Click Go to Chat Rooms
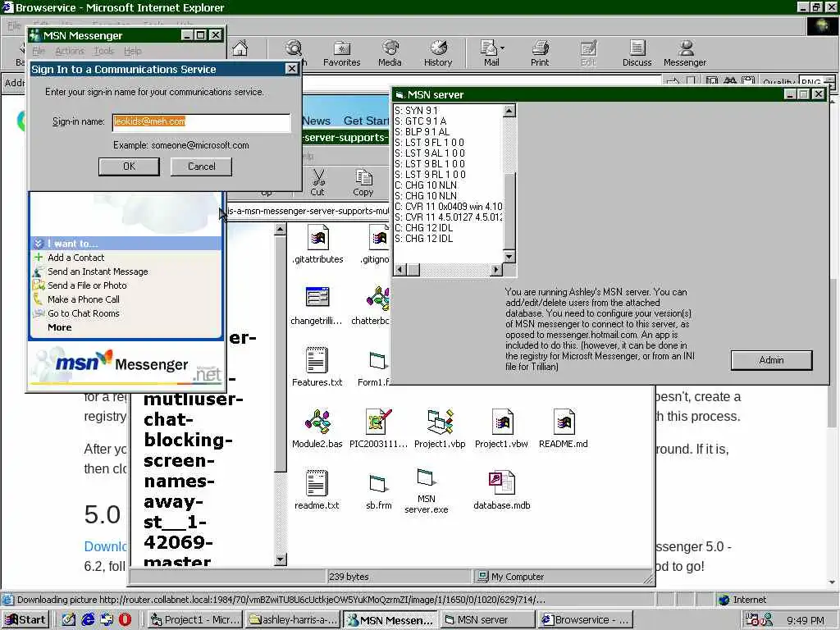 (83, 313)
